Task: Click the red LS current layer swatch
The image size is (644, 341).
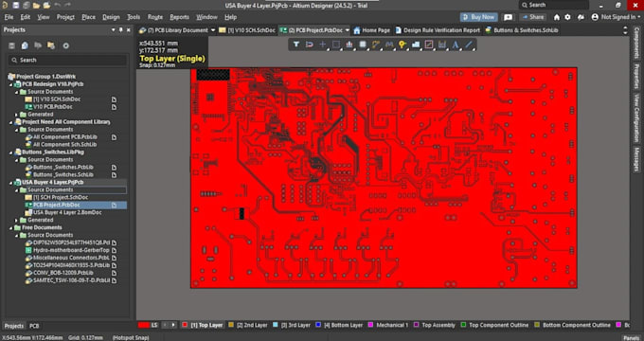Action: pos(144,325)
